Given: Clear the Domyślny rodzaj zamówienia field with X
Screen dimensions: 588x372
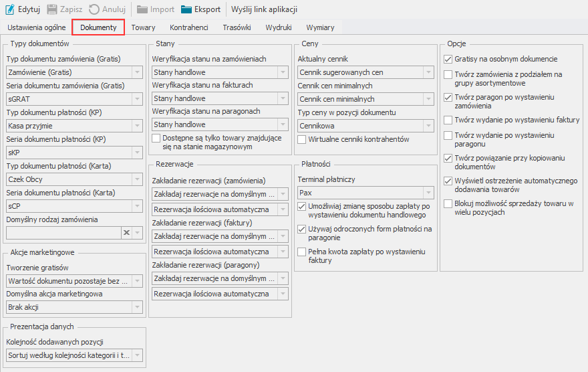Looking at the screenshot, I should pos(126,232).
